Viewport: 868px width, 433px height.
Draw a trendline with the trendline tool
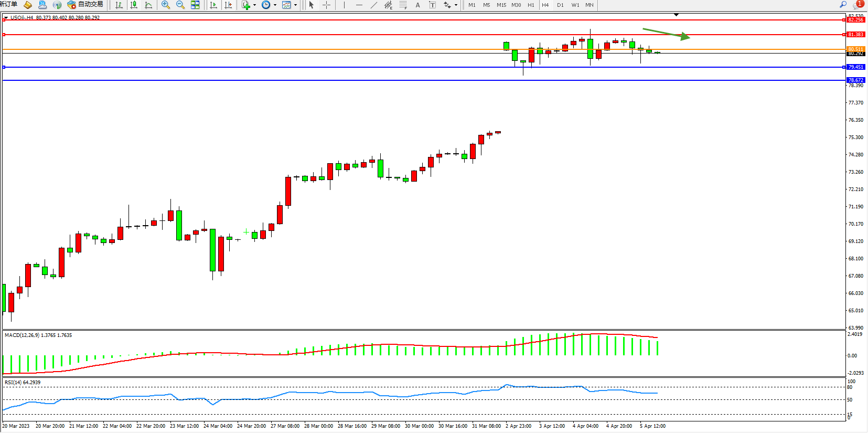click(373, 5)
